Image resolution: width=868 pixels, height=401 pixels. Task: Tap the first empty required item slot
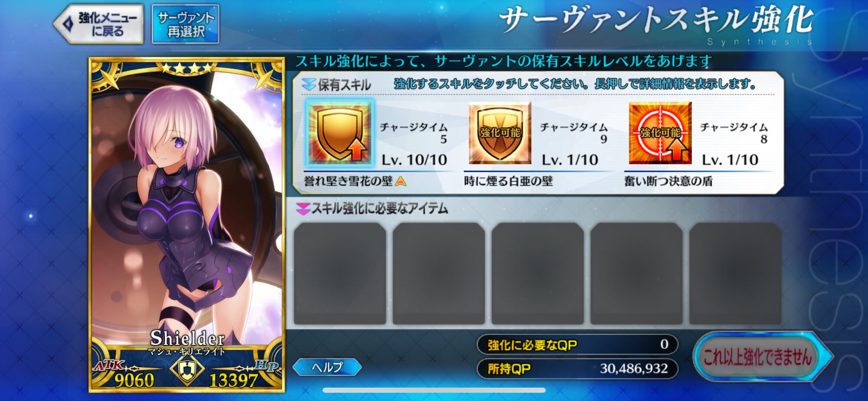pos(340,273)
